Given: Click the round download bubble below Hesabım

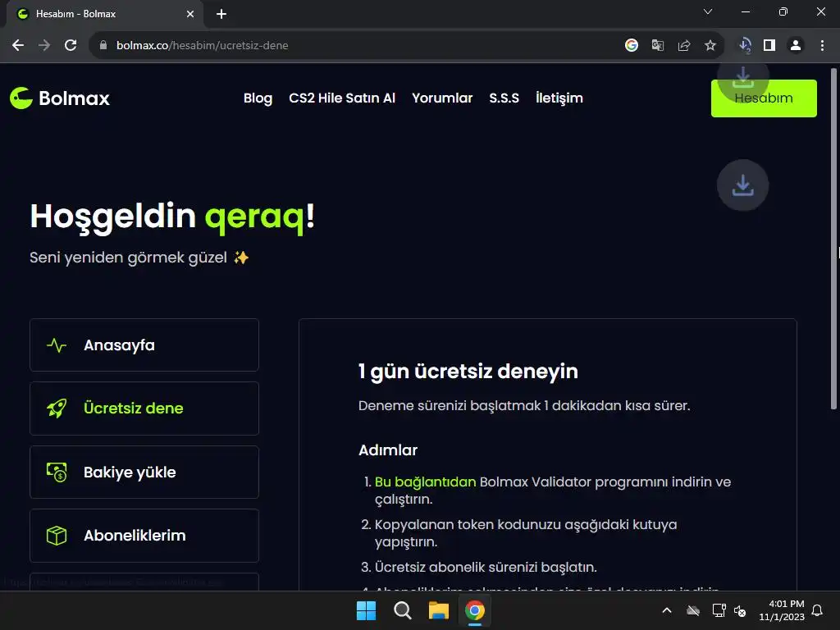Looking at the screenshot, I should click(742, 185).
